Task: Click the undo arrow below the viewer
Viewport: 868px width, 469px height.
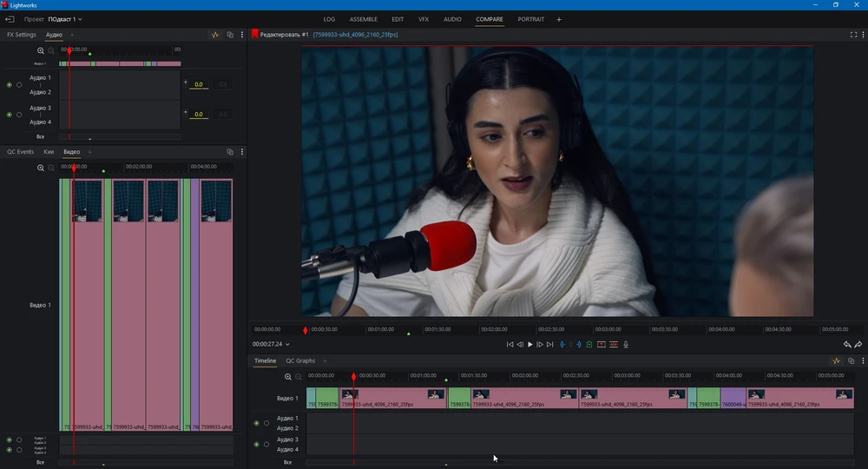Action: pyautogui.click(x=847, y=345)
